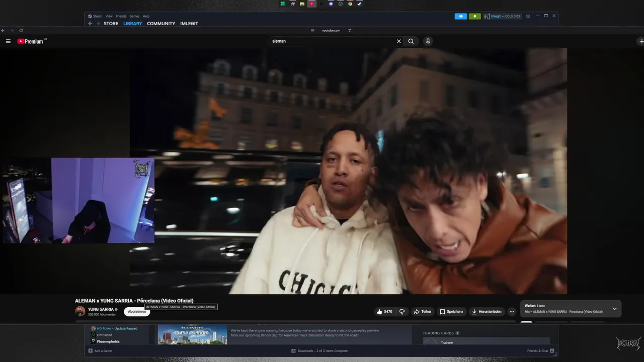Dislike the Porcelana video

point(402,312)
